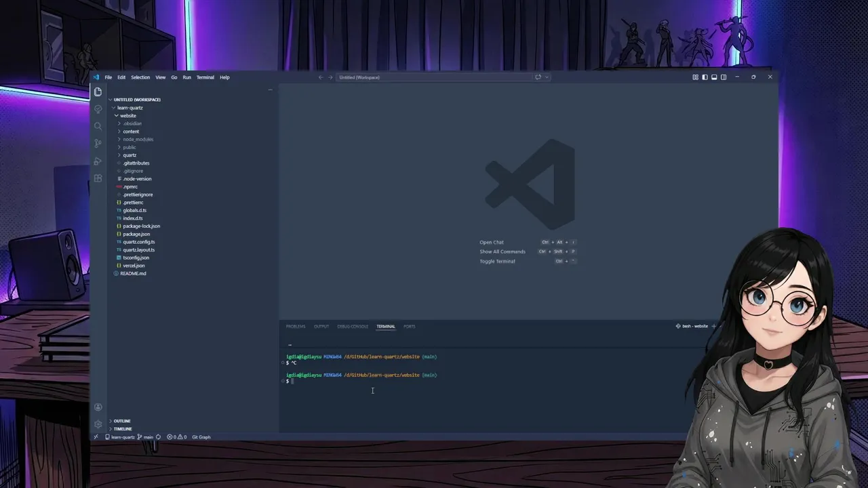
Task: Open package-lock.json file
Action: (141, 226)
